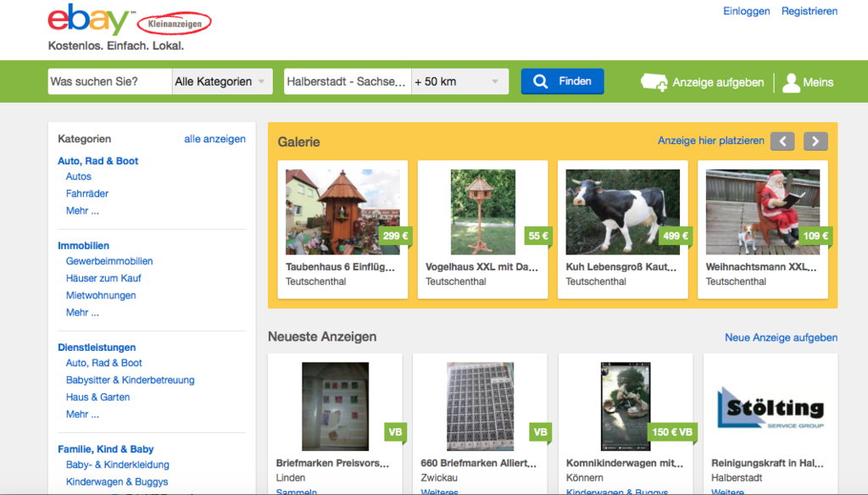Open the Registrieren link
868x495 pixels.
(x=809, y=11)
